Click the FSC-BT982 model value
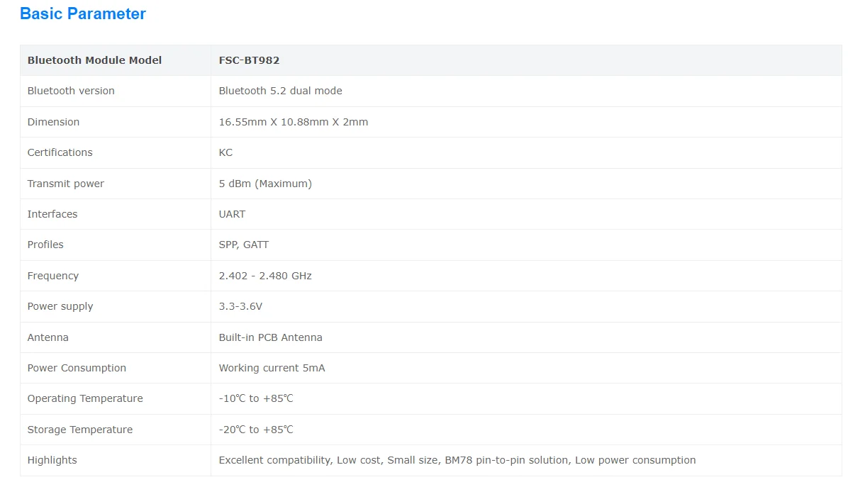The height and width of the screenshot is (504, 865). (x=249, y=60)
